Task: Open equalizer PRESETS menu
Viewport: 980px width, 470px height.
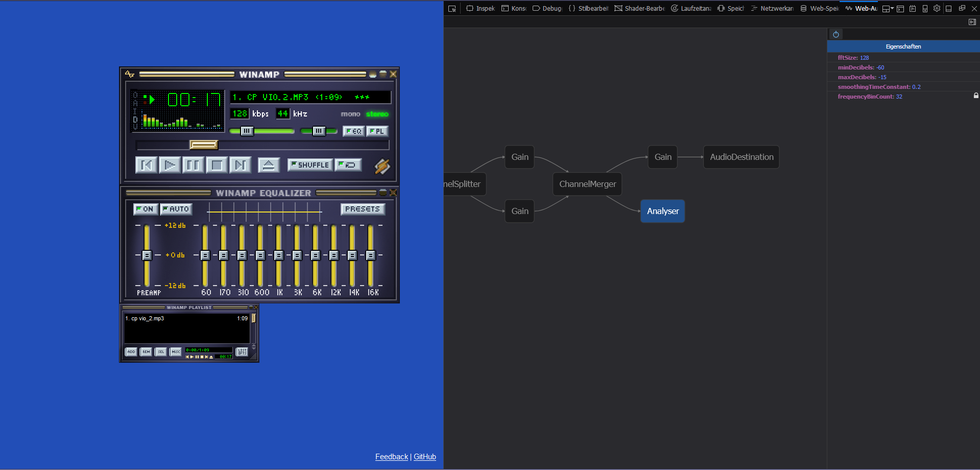Action: (x=363, y=209)
